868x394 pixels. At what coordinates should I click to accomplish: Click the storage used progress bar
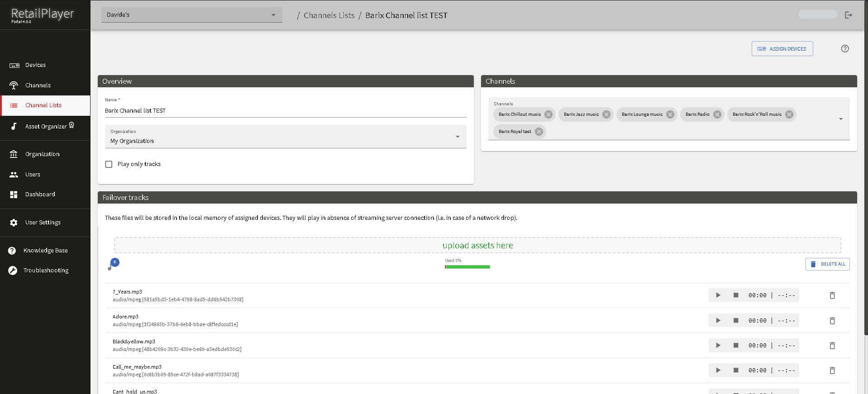(467, 267)
